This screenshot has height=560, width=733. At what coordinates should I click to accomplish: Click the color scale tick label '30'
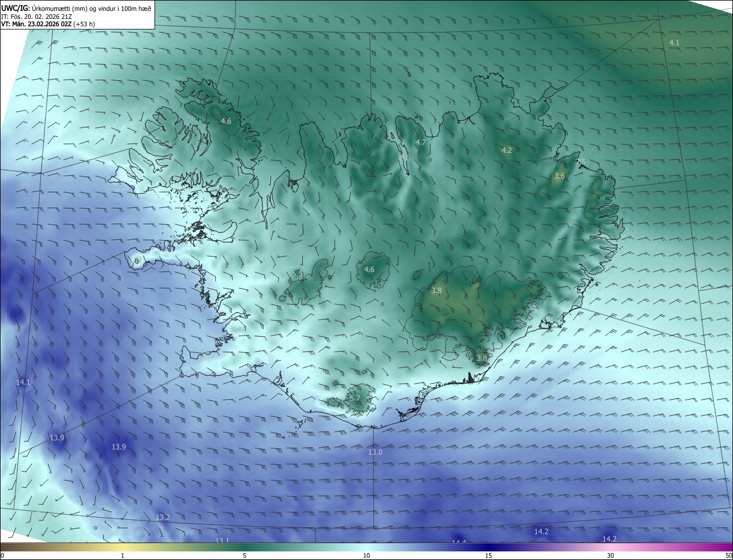click(x=610, y=555)
